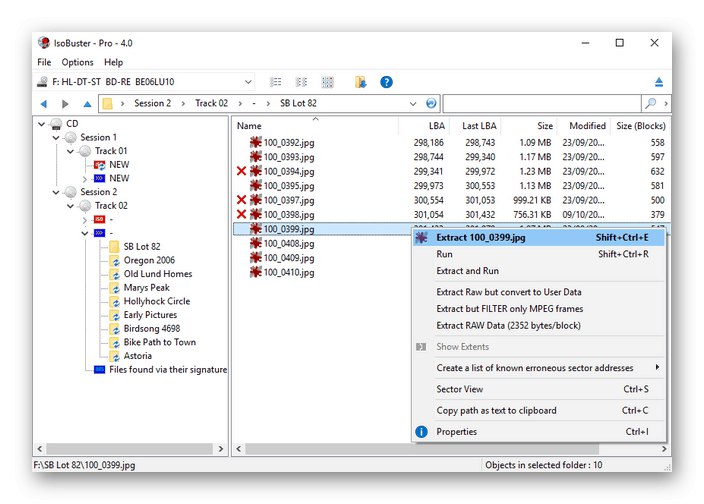Screen dimensions: 704x504
Task: Click the file icon of 100_0392.jpg
Action: pyautogui.click(x=255, y=143)
